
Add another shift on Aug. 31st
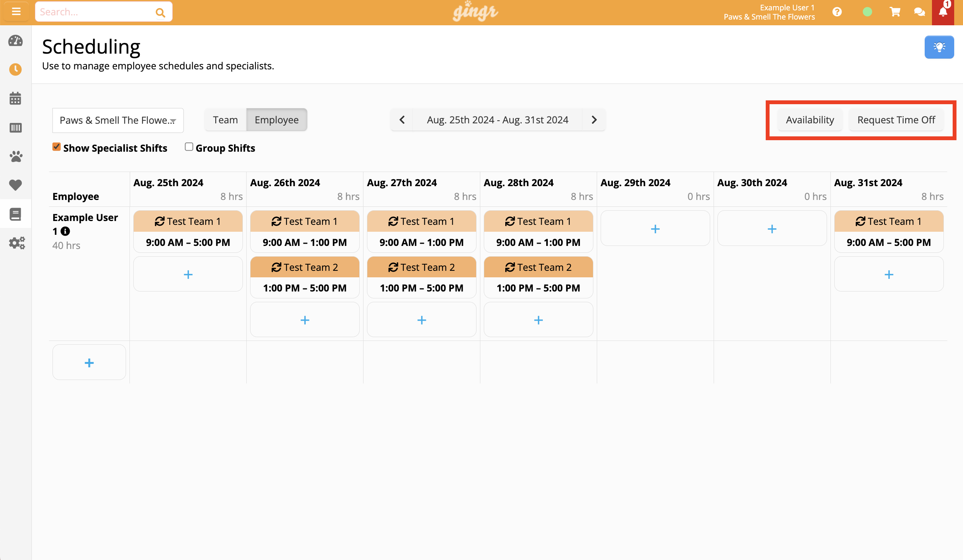point(889,274)
